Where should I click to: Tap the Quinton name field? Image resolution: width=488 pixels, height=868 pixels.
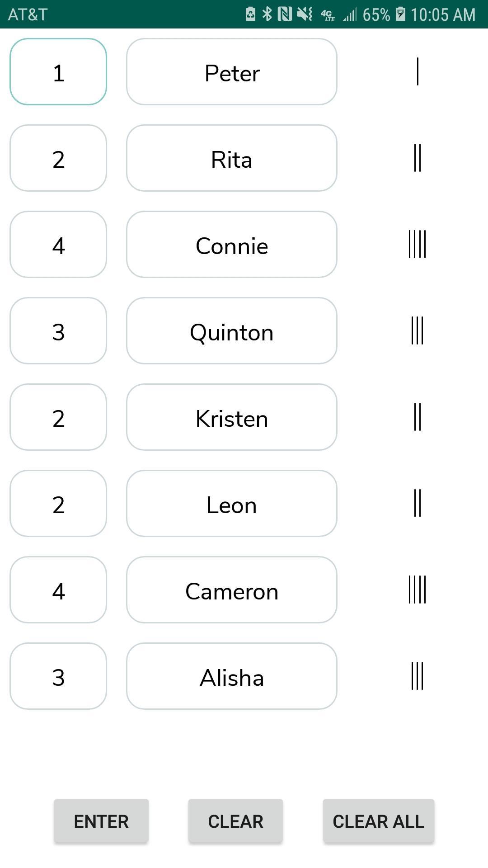click(x=232, y=331)
